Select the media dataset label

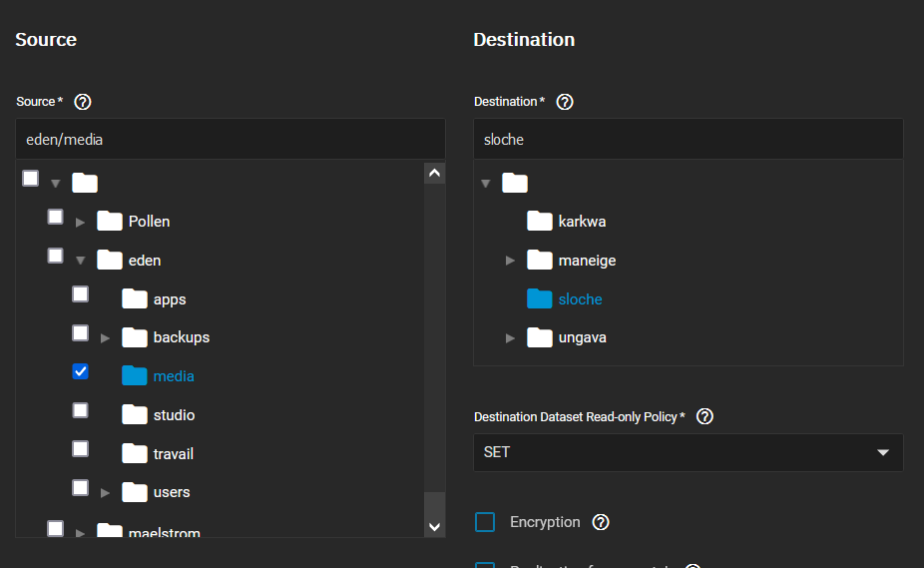click(174, 376)
